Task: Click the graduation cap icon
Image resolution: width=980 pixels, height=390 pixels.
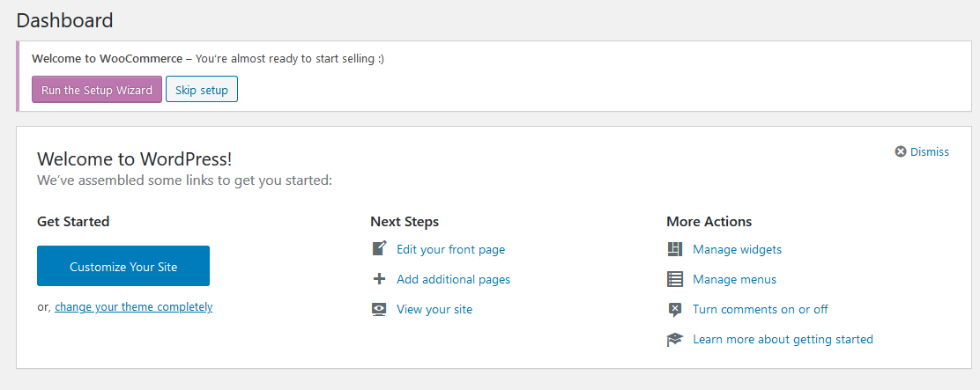Action: tap(674, 340)
